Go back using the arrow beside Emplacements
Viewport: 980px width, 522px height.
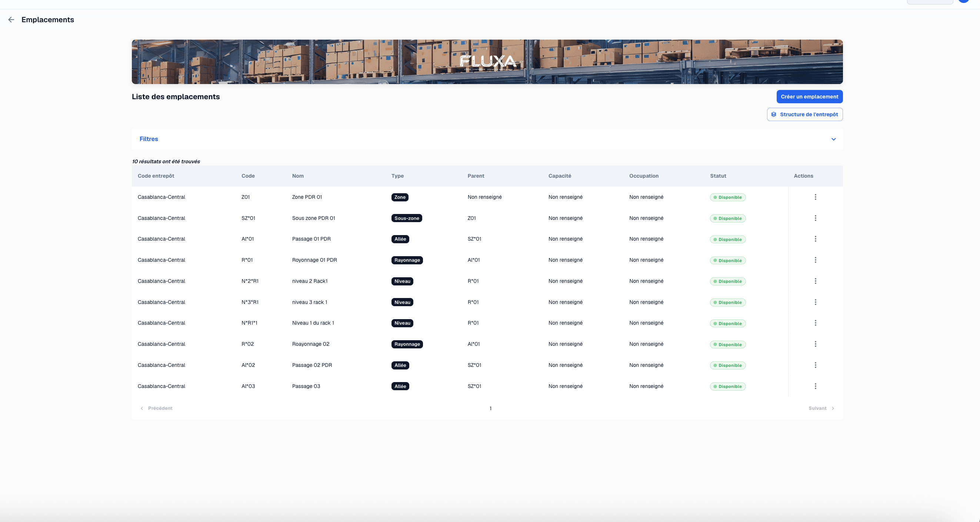tap(11, 20)
